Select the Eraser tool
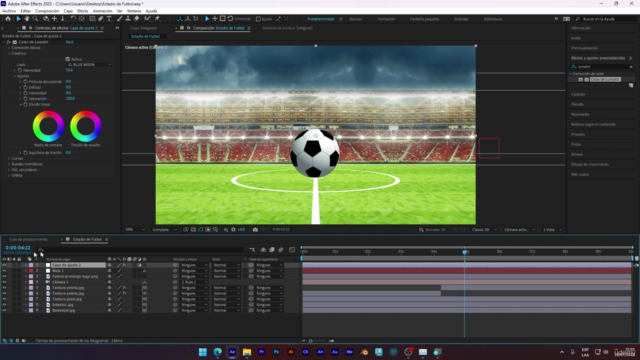The width and height of the screenshot is (640, 360). coord(136,19)
